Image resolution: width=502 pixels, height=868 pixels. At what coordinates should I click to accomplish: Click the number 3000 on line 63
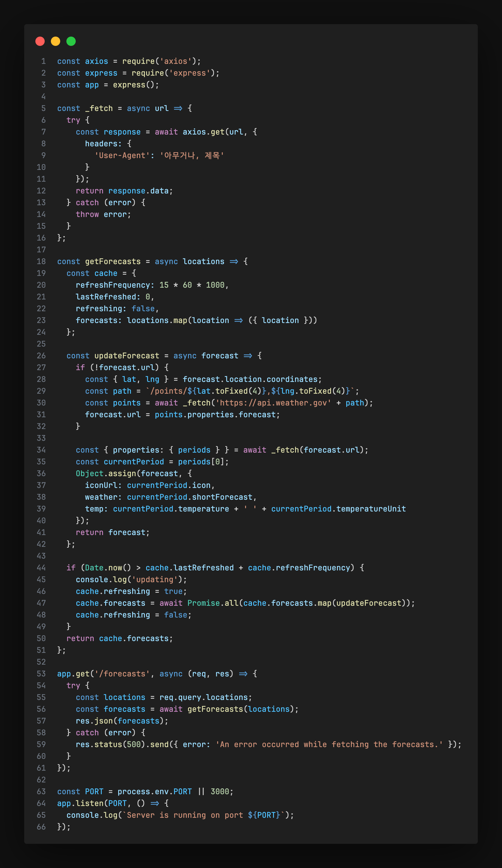pos(220,791)
